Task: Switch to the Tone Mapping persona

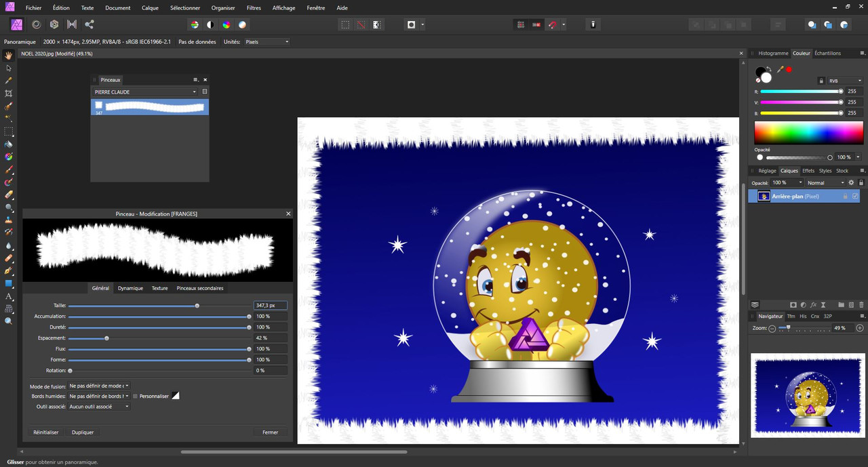Action: point(72,24)
